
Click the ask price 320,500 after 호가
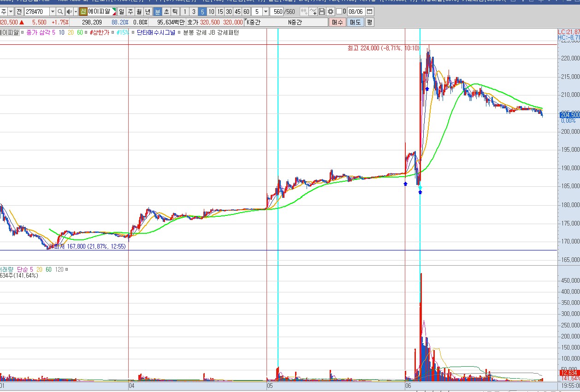(210, 22)
